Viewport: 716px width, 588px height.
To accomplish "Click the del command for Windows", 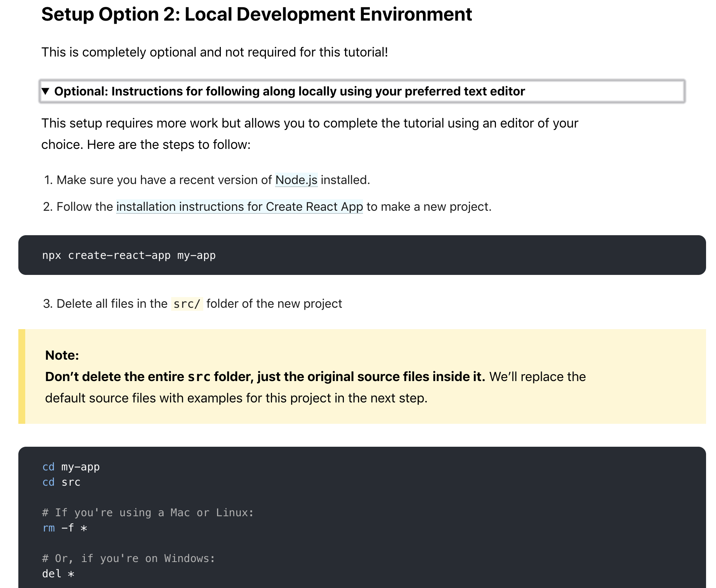I will 57,573.
